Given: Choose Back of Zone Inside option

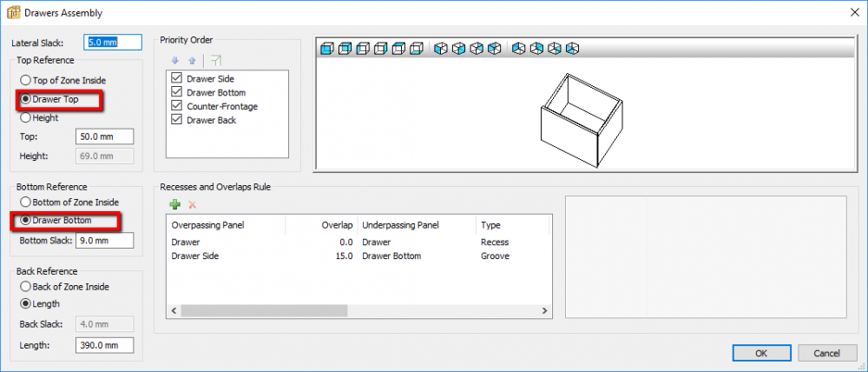Looking at the screenshot, I should 64,287.
